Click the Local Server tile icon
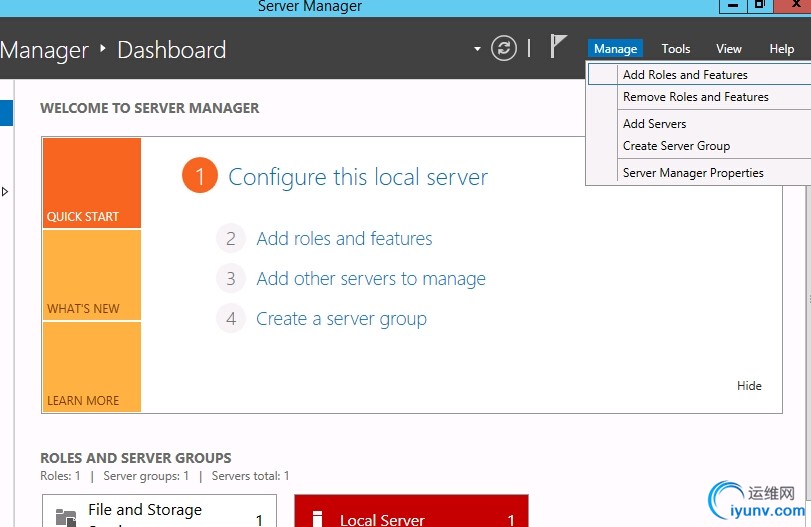The width and height of the screenshot is (811, 527). coord(318,519)
